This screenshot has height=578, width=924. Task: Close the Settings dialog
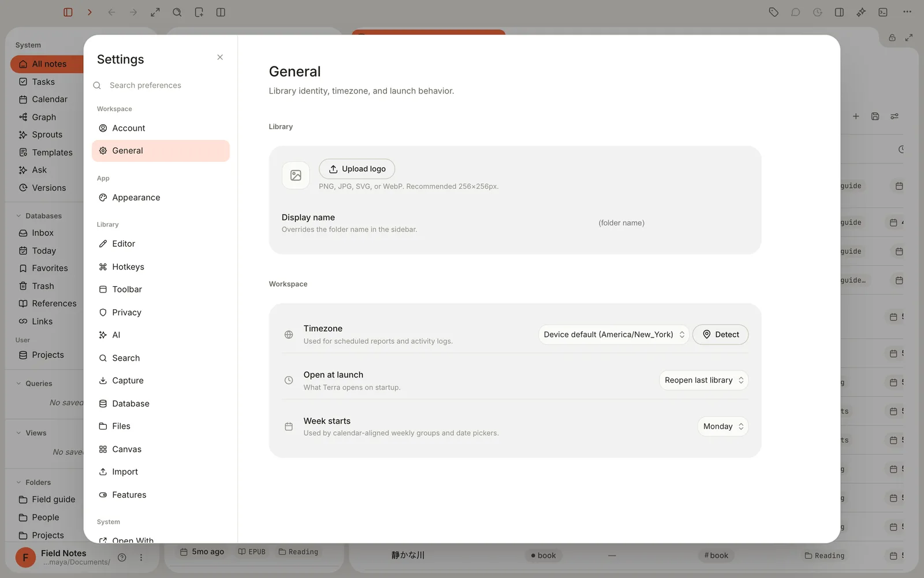tap(220, 57)
